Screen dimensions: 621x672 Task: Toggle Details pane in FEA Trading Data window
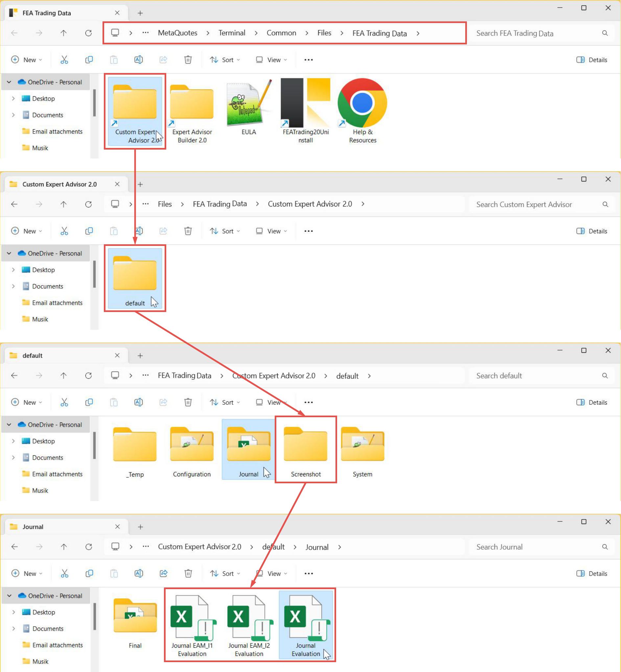592,60
